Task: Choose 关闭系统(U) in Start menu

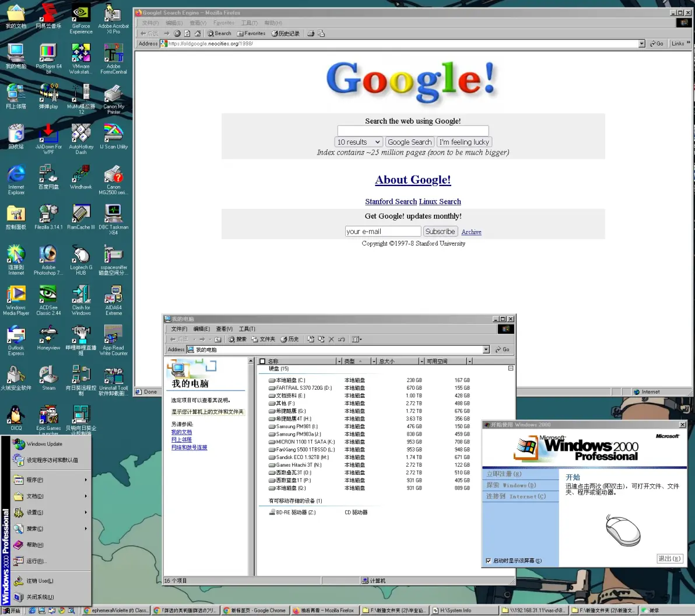Action: click(51, 597)
